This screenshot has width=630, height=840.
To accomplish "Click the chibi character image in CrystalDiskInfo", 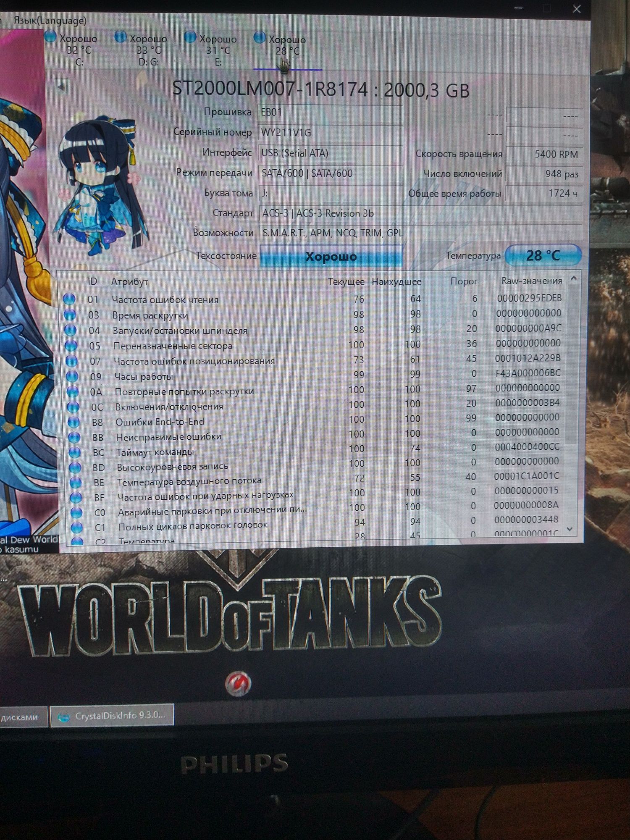I will pos(101,185).
